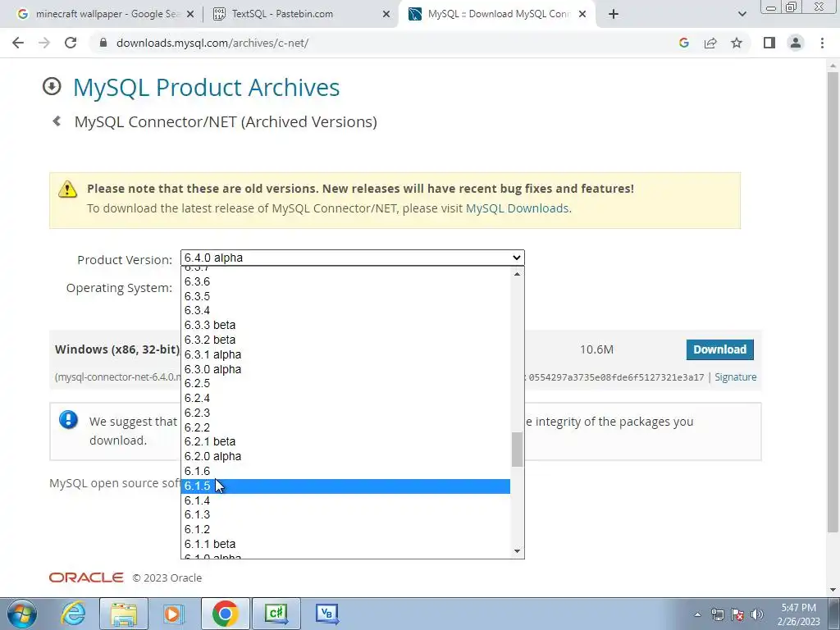Open the Signature link
The width and height of the screenshot is (840, 630).
tap(736, 377)
